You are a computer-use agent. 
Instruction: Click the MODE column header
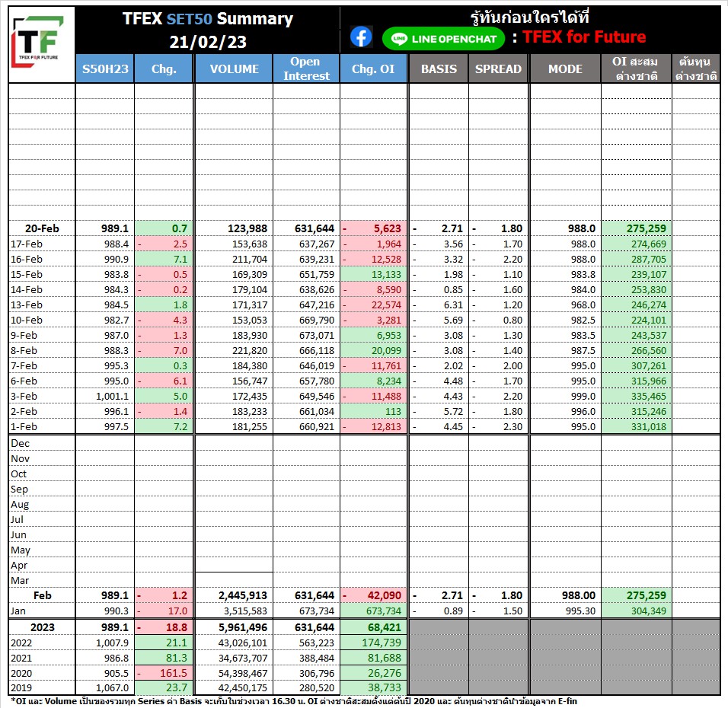[x=565, y=69]
